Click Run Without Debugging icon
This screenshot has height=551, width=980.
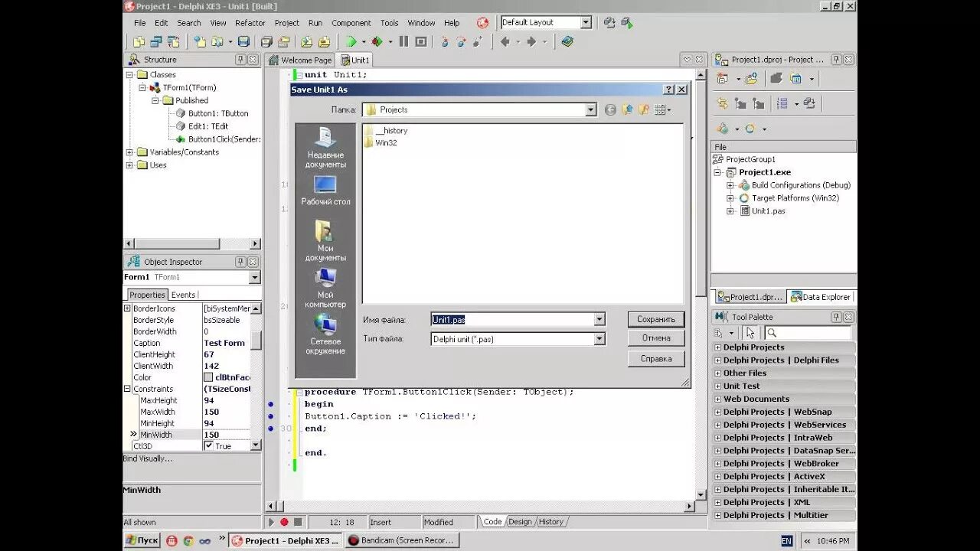coord(377,41)
